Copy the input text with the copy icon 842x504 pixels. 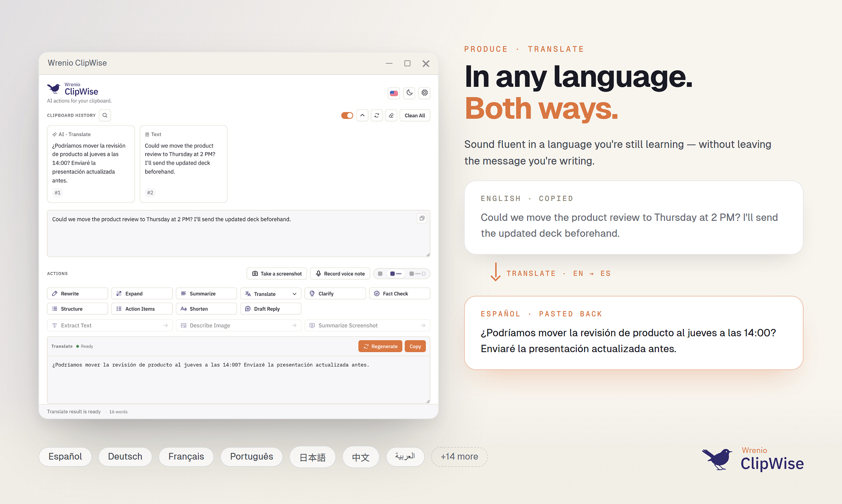[422, 218]
